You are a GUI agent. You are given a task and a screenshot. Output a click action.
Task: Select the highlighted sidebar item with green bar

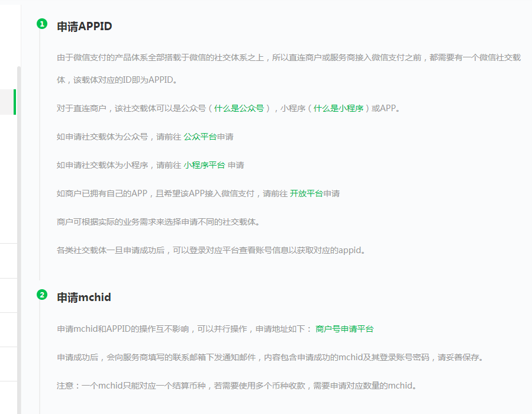(8, 102)
